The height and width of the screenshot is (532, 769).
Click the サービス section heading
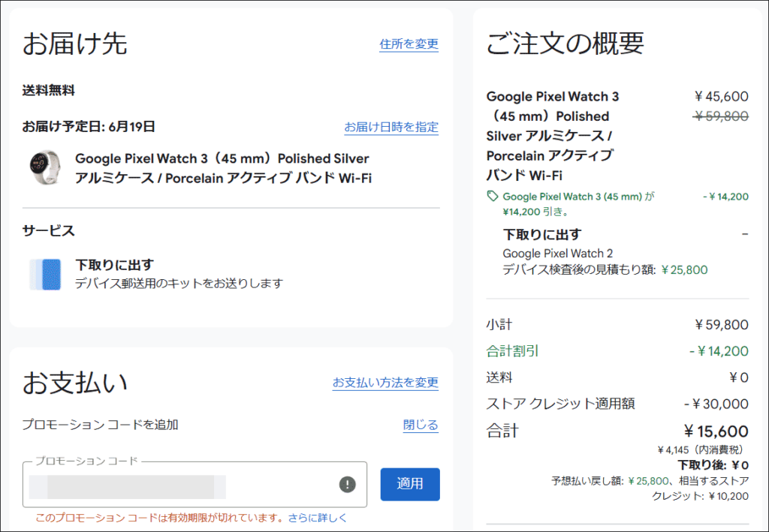(x=49, y=230)
